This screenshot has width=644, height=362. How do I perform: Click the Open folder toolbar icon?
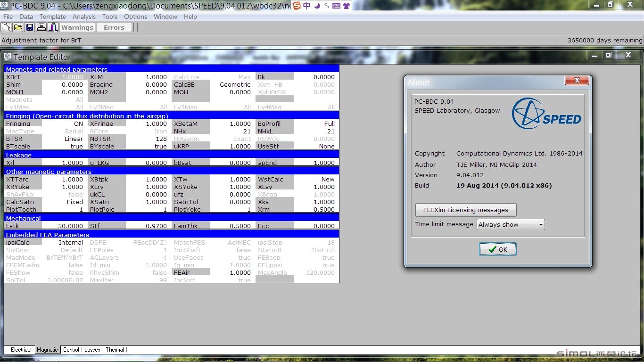coord(18,27)
